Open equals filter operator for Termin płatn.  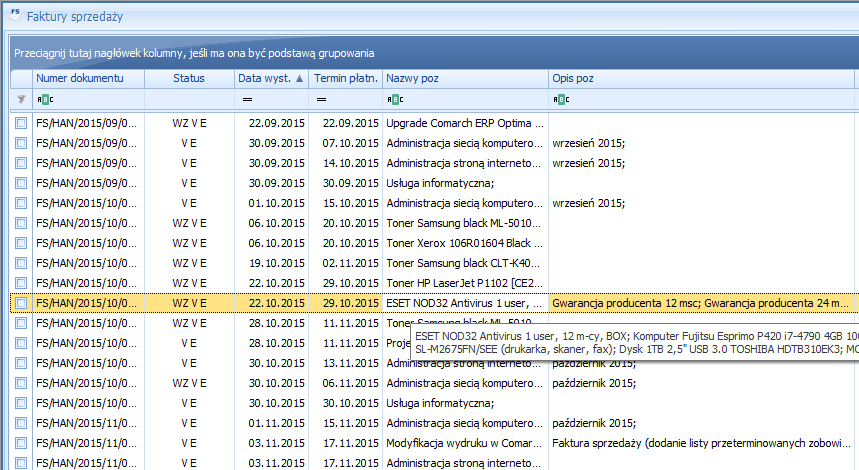322,99
